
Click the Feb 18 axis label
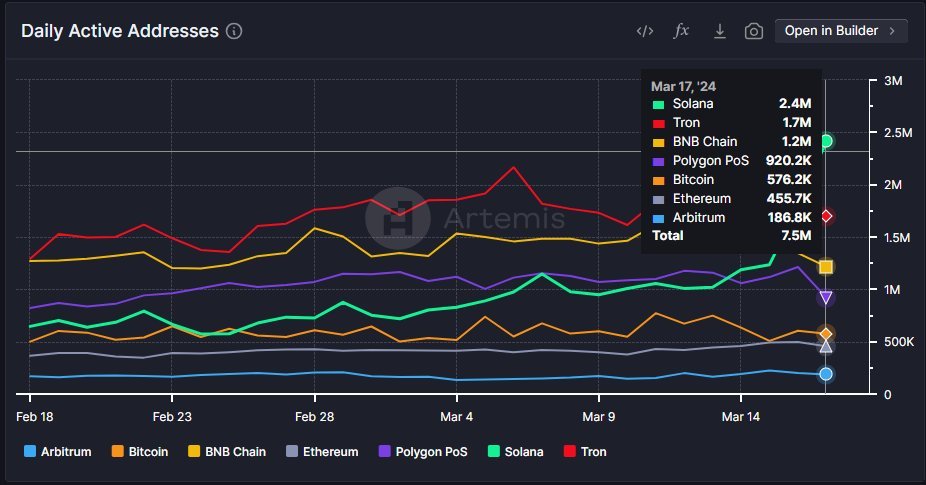tap(35, 416)
